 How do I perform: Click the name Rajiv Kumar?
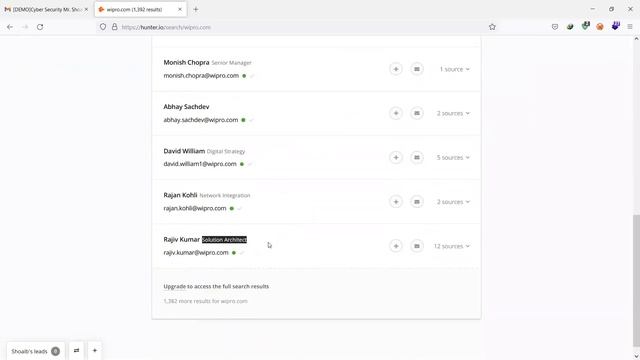click(x=182, y=240)
